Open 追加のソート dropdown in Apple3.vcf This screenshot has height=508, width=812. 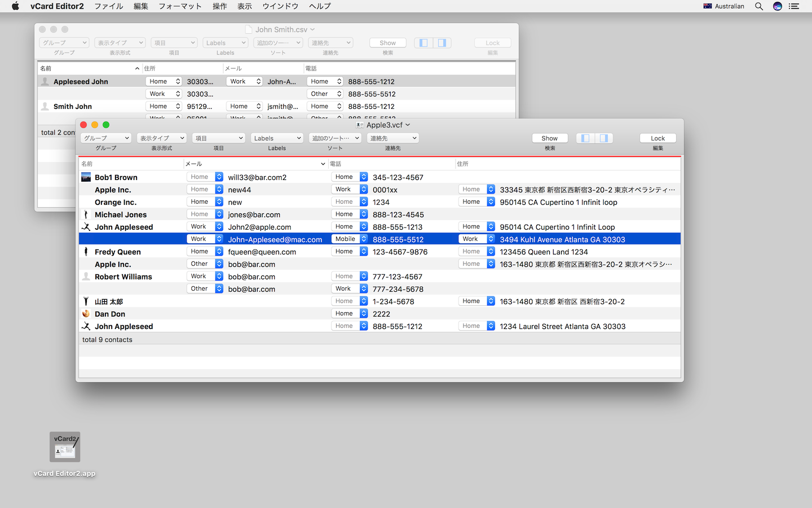pos(335,138)
